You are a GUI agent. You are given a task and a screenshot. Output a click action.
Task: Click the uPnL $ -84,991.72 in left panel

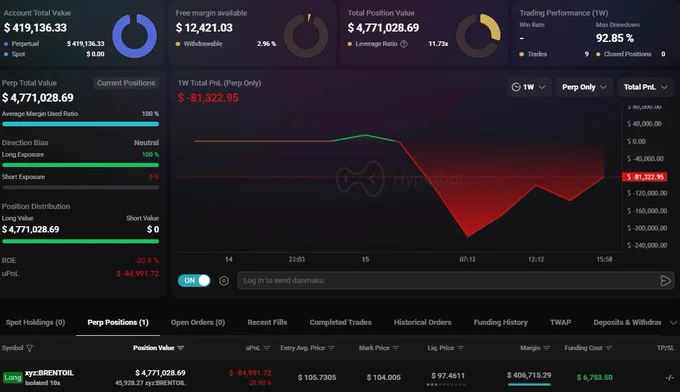point(137,274)
